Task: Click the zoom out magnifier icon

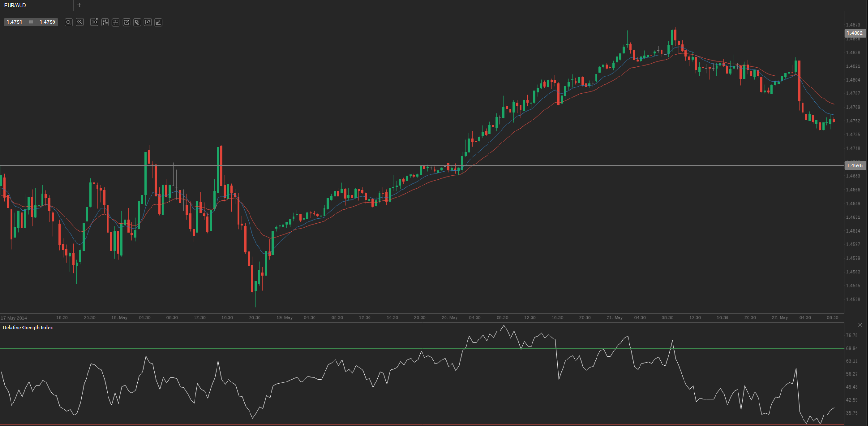Action: click(69, 22)
